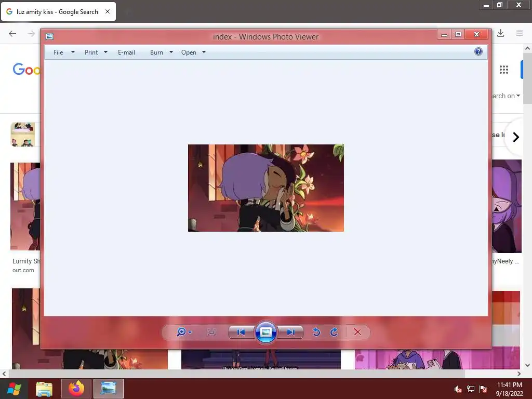Restore down the Firefox browser window
The image size is (532, 399).
pyautogui.click(x=499, y=5)
